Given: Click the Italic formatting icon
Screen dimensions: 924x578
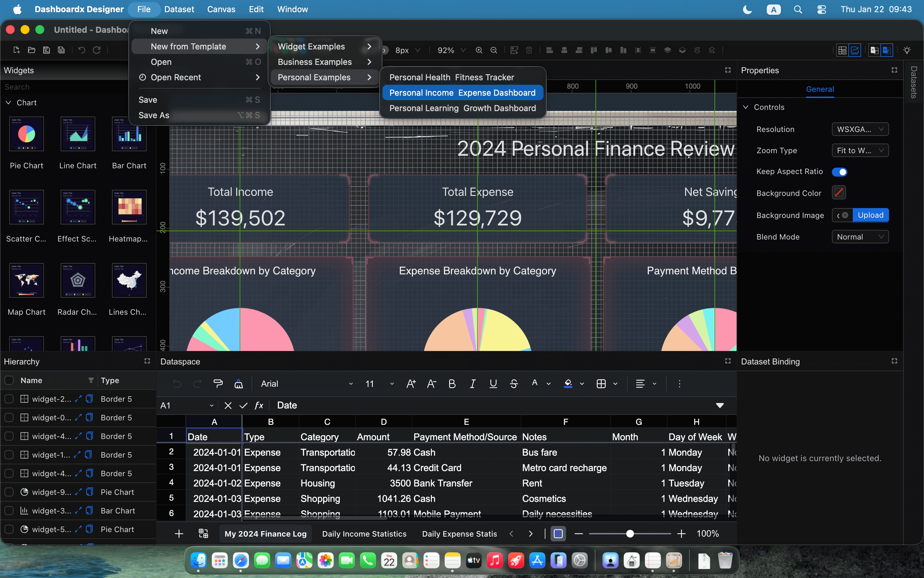Looking at the screenshot, I should click(472, 384).
